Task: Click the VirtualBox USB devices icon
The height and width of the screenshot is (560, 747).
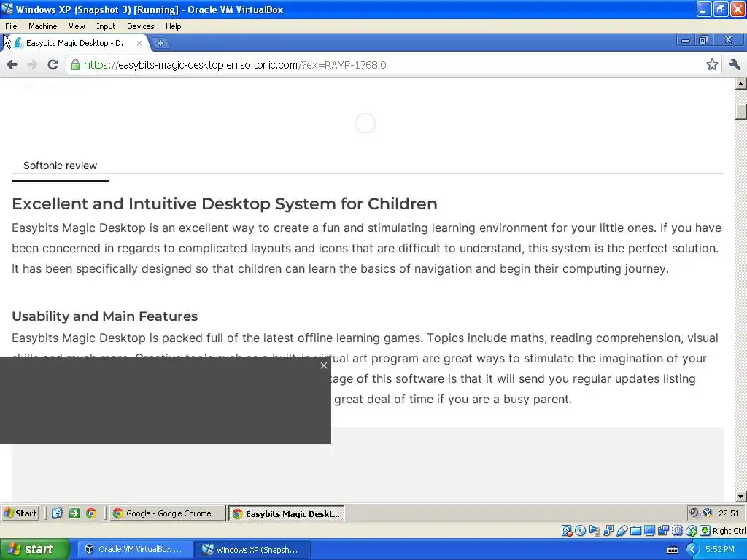Action: pyautogui.click(x=622, y=531)
